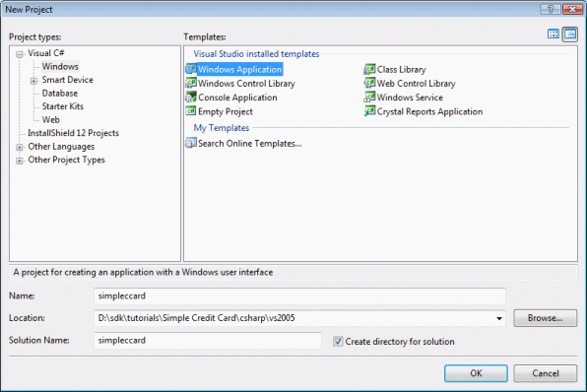This screenshot has width=587, height=392.
Task: Select InstallShield 12 Projects
Action: click(73, 133)
